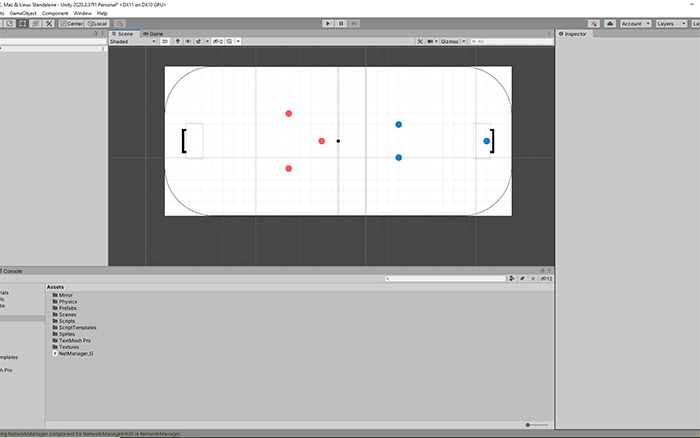Open the Help menu
The height and width of the screenshot is (438, 700).
click(102, 13)
